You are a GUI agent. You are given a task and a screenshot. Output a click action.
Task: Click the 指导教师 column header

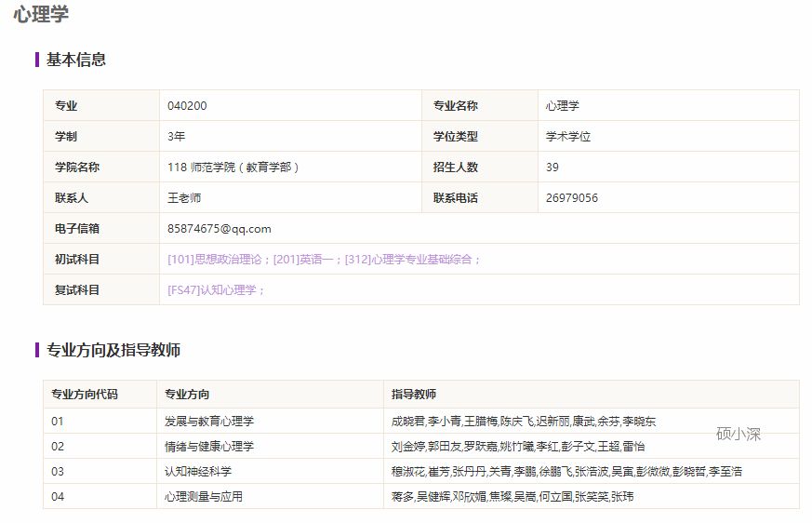592,395
